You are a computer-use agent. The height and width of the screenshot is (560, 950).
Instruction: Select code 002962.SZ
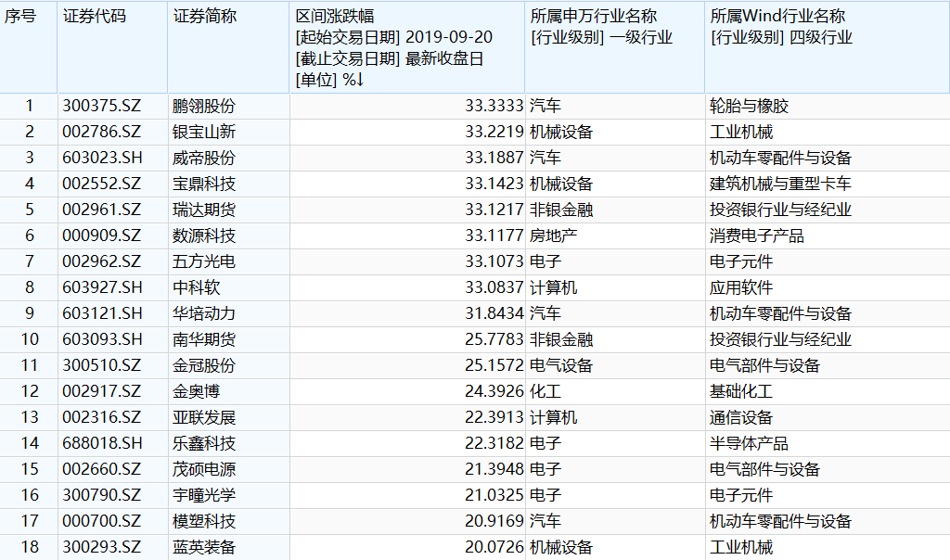[x=101, y=261]
